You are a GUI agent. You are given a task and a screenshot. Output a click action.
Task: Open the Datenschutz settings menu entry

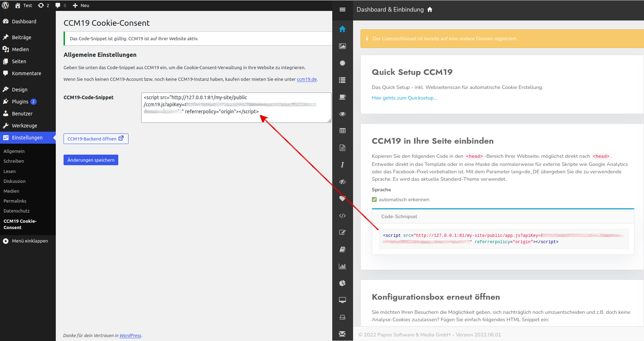pos(16,211)
